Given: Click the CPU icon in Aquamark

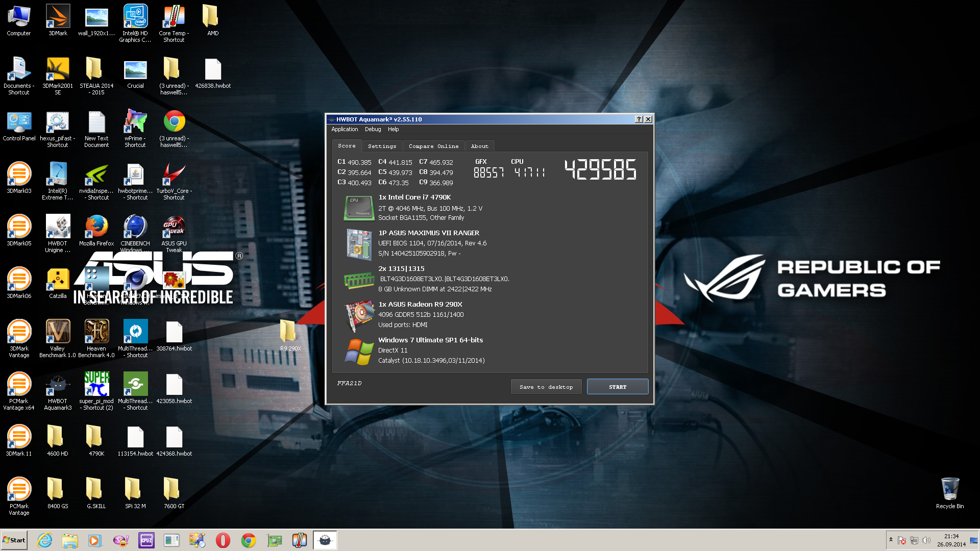Looking at the screenshot, I should (358, 208).
